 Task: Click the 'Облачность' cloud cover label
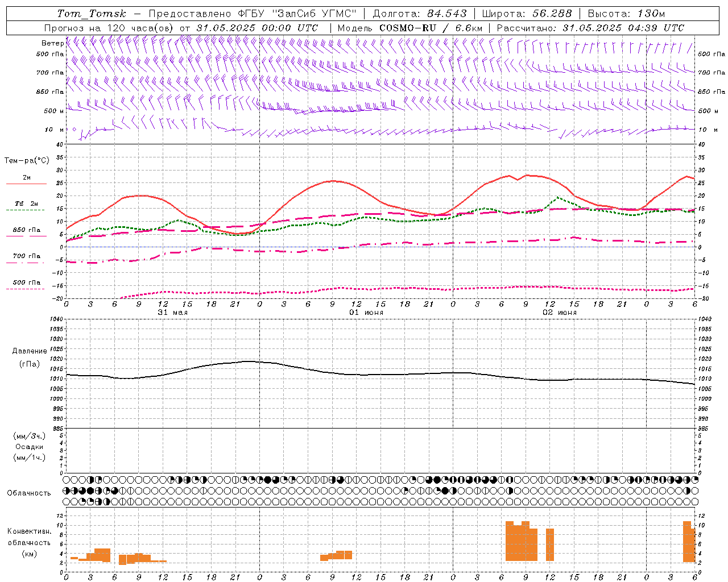(29, 493)
